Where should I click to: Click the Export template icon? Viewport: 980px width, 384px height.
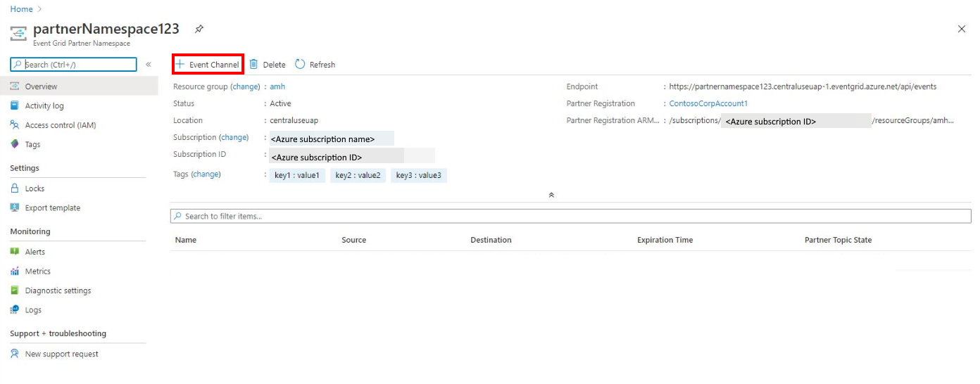click(x=15, y=207)
